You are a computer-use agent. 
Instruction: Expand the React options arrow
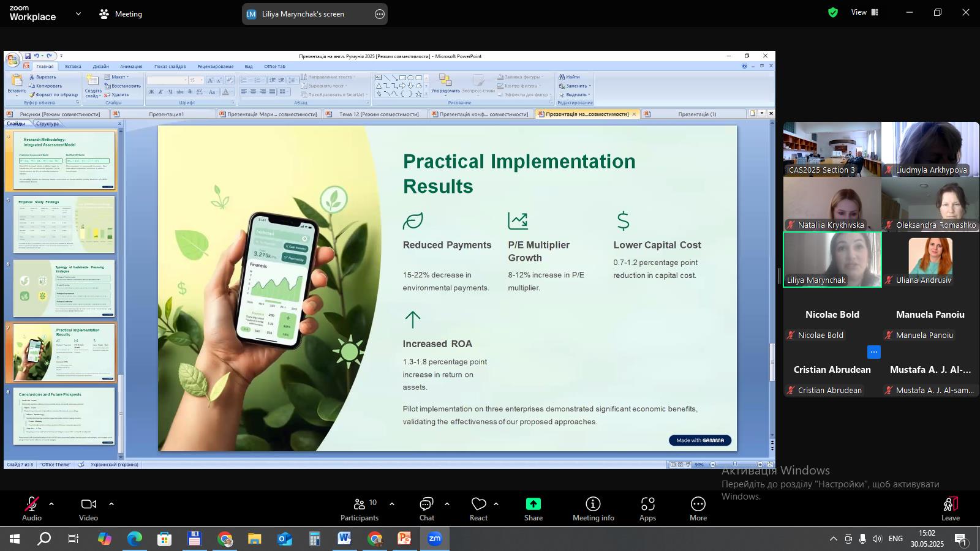click(496, 504)
